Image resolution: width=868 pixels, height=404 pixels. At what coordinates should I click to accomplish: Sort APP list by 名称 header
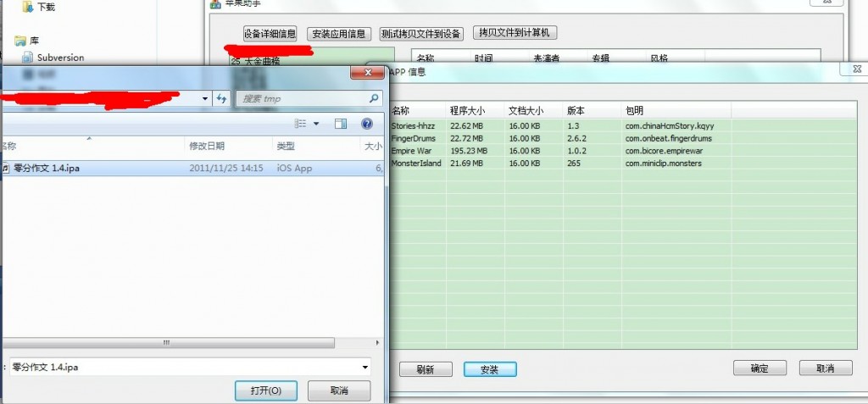click(x=417, y=111)
